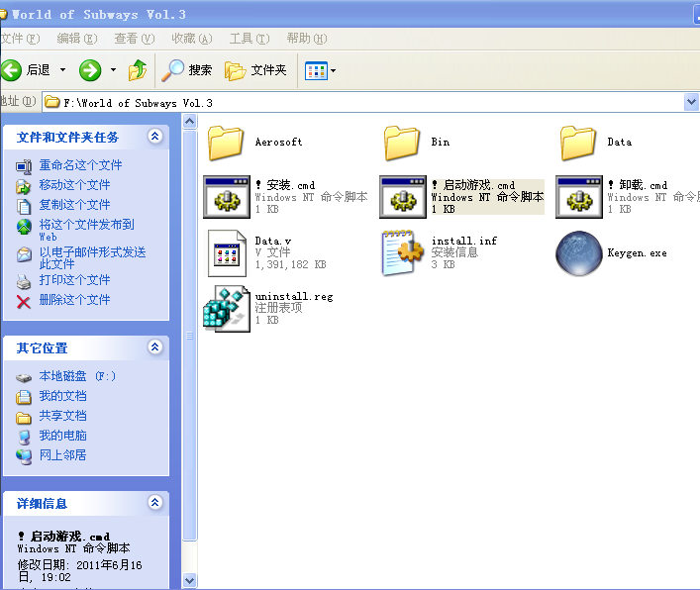Viewport: 700px width, 590px height.
Task: Click the 删除这个文件 link
Action: click(74, 300)
